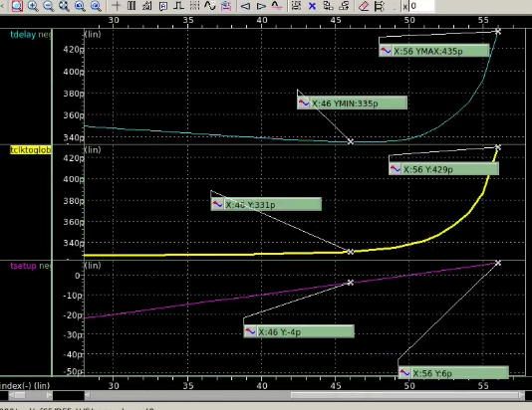Viewport: 532px width, 410px height.
Task: Click the vertical bars cursor icon
Action: coord(132,6)
